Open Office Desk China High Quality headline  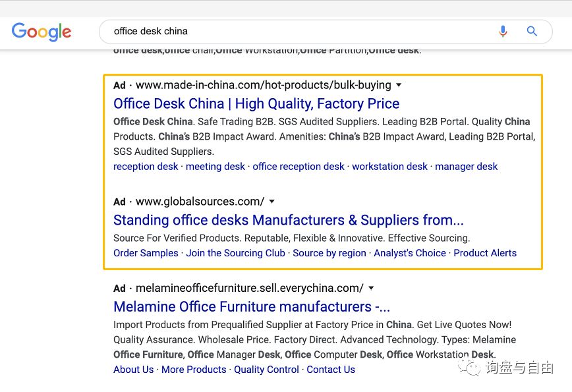256,103
